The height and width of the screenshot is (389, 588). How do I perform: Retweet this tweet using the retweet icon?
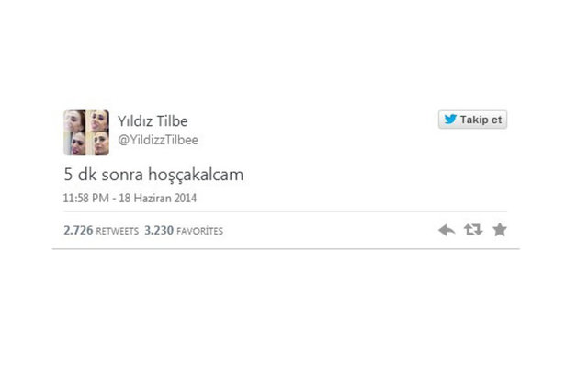[x=473, y=229]
